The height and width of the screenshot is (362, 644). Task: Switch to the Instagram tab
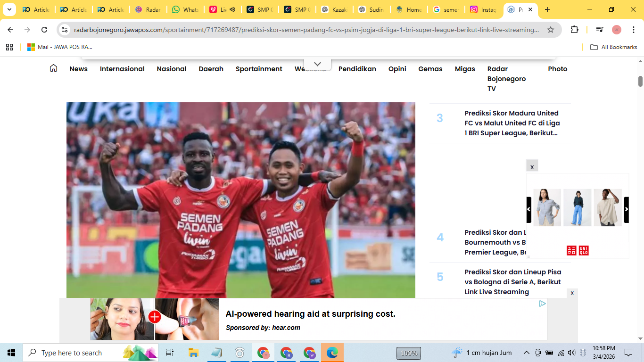coord(483,9)
